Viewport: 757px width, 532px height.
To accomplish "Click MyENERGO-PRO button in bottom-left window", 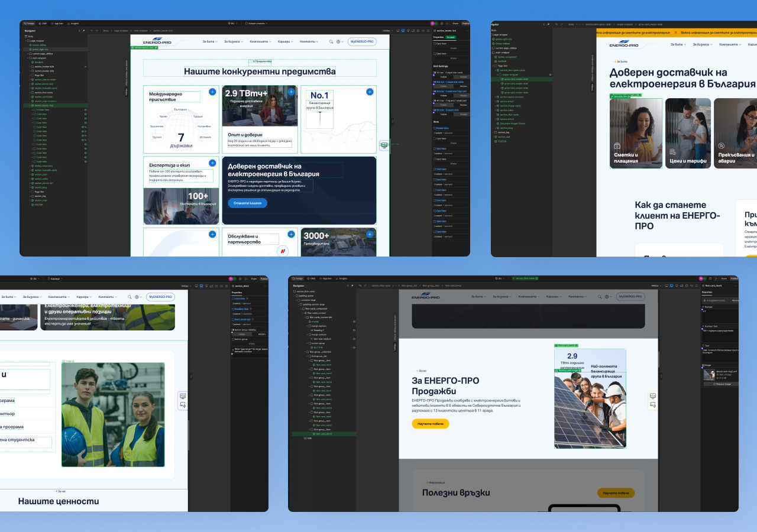I will click(x=160, y=297).
